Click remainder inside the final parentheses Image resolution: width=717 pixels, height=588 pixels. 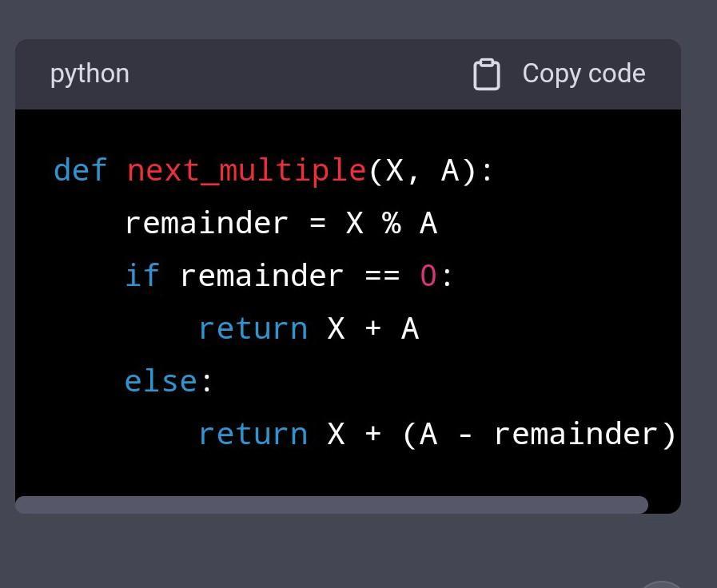coord(576,434)
